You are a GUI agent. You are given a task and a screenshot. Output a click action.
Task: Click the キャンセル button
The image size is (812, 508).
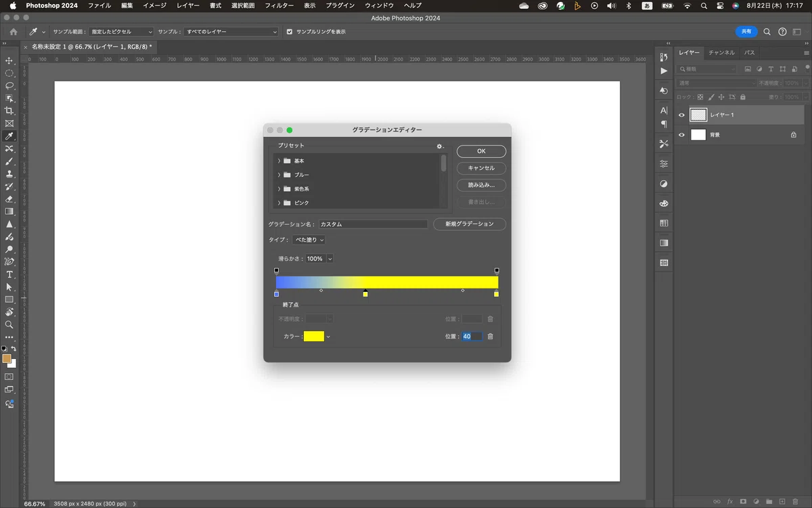tap(481, 168)
